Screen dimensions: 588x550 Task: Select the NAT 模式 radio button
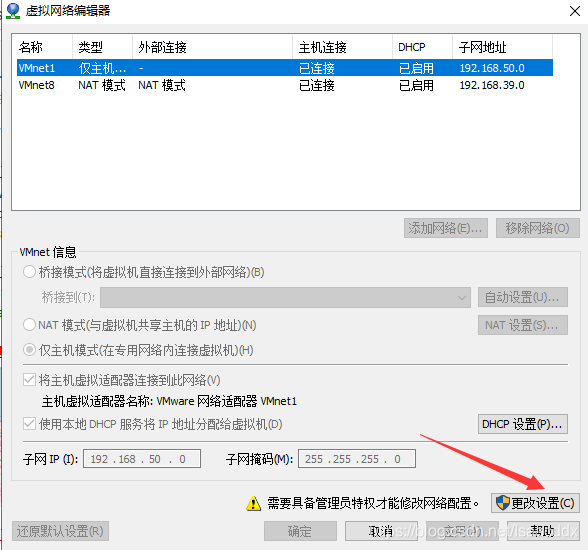(x=29, y=325)
